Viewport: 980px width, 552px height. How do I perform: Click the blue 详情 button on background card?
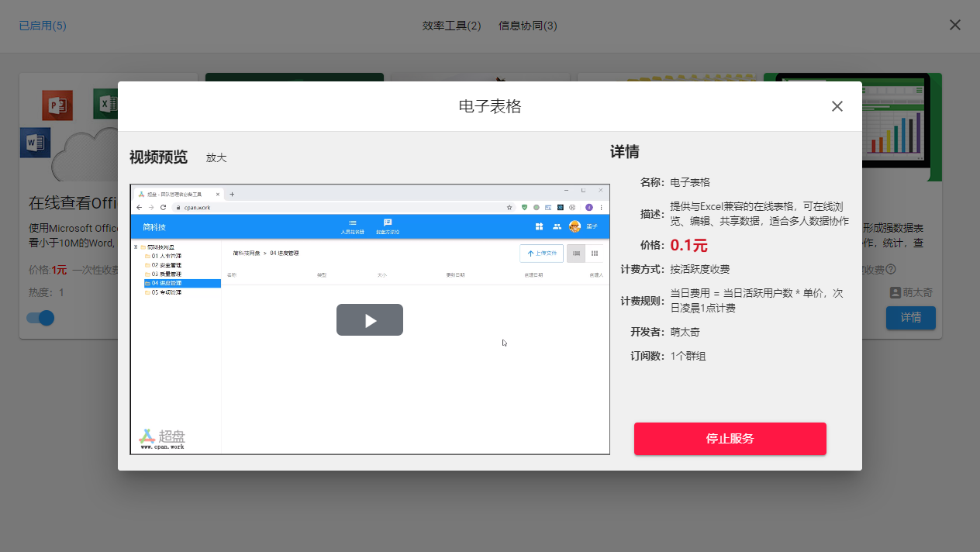point(910,318)
